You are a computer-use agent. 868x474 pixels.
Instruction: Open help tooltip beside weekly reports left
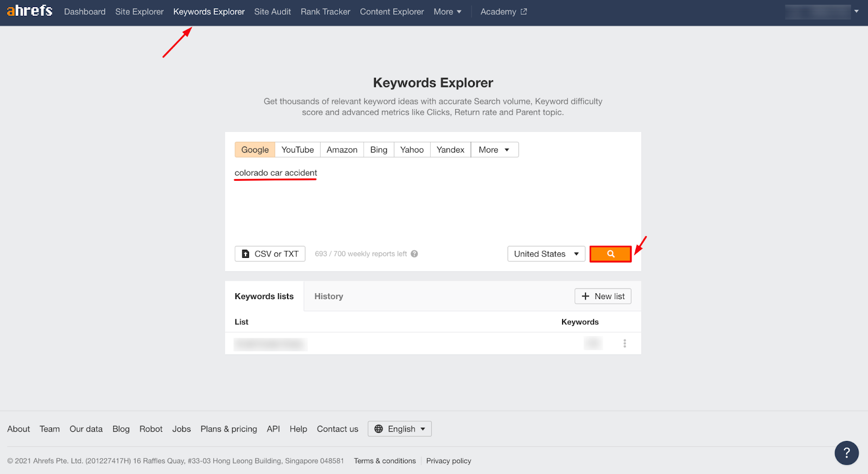pyautogui.click(x=414, y=254)
